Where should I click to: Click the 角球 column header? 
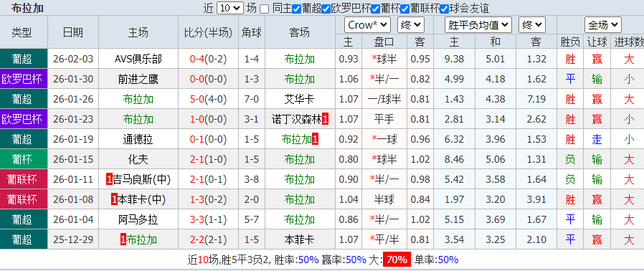pyautogui.click(x=251, y=32)
